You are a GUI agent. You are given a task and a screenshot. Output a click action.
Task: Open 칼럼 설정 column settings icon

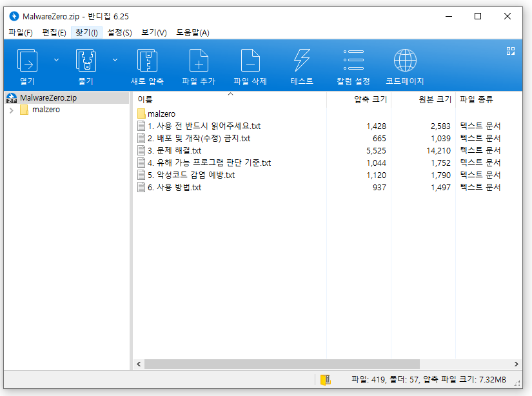(353, 60)
